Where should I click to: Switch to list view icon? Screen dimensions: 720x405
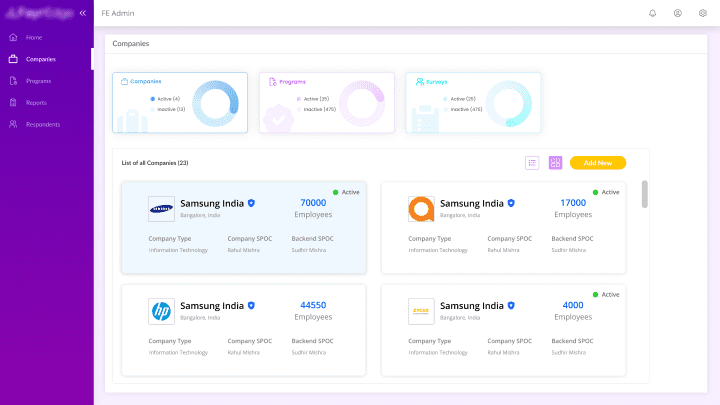pos(532,163)
